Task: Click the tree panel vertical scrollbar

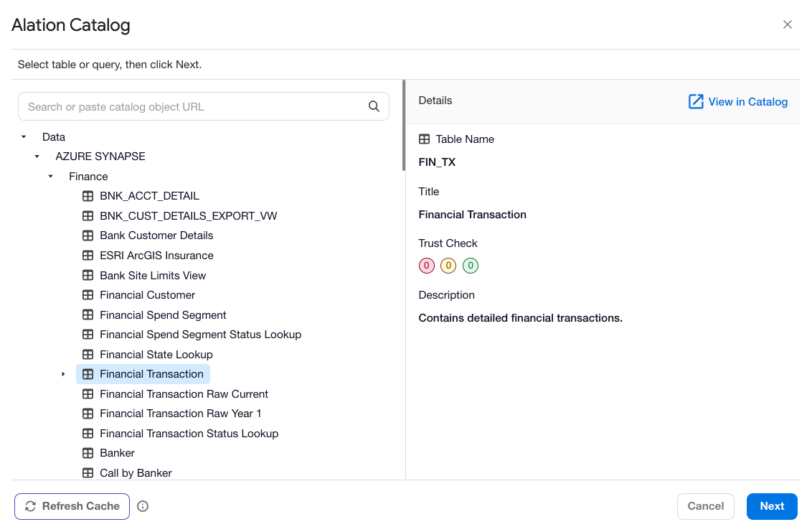Action: (x=404, y=126)
